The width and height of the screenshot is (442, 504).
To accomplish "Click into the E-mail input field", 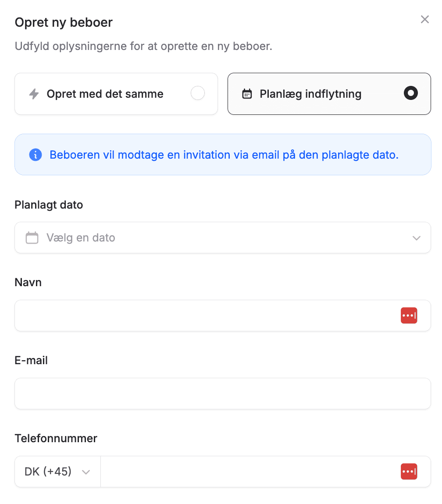I will (x=223, y=394).
